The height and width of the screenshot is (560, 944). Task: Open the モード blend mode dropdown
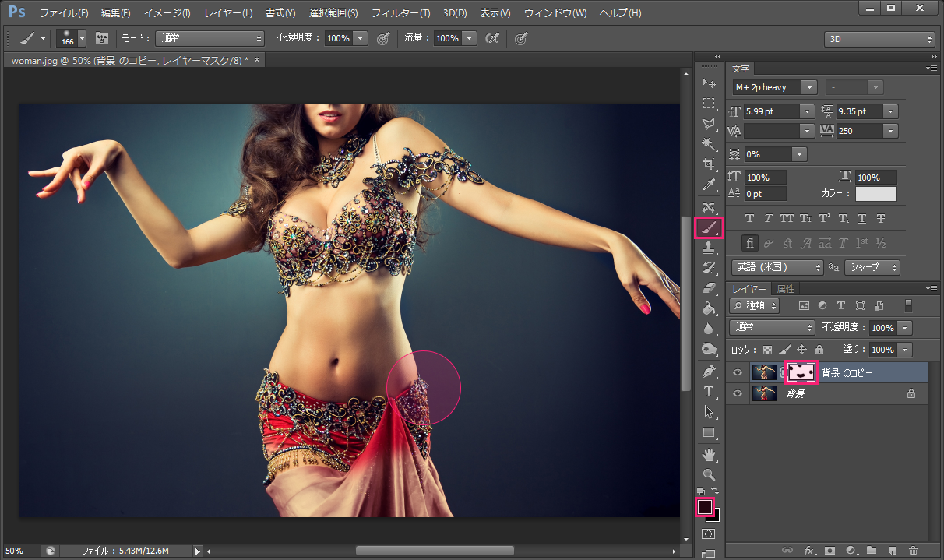pyautogui.click(x=210, y=38)
